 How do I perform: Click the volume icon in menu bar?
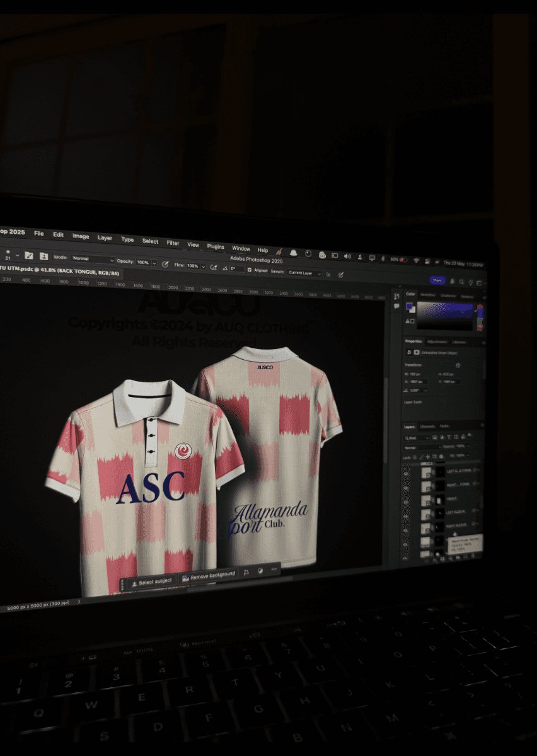(347, 256)
